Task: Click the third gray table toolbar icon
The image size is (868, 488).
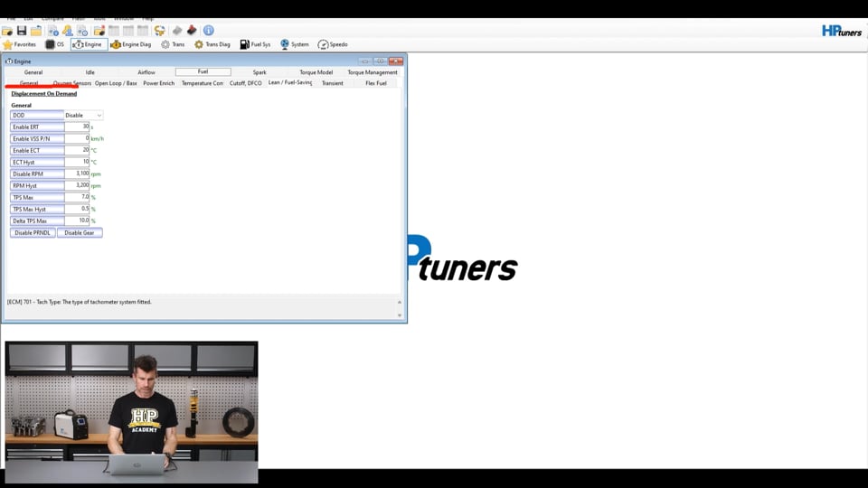Action: pos(143,31)
